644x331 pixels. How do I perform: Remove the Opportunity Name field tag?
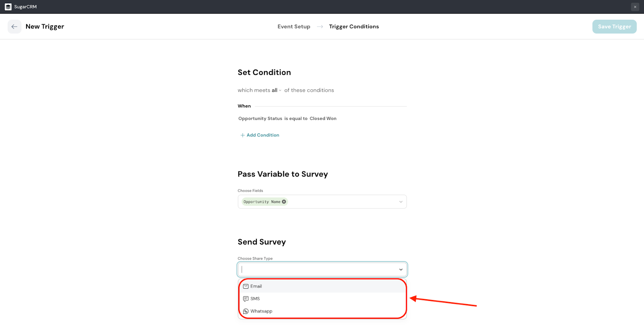284,202
